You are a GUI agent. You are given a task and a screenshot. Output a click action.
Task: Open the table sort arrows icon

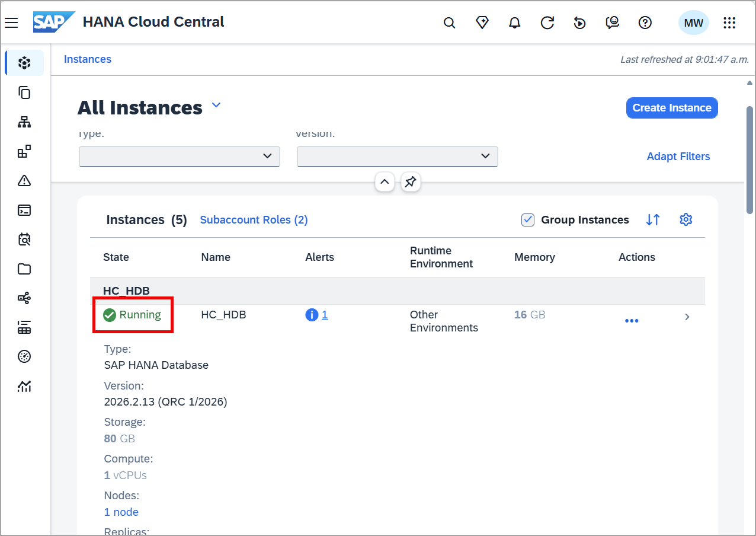click(x=653, y=220)
